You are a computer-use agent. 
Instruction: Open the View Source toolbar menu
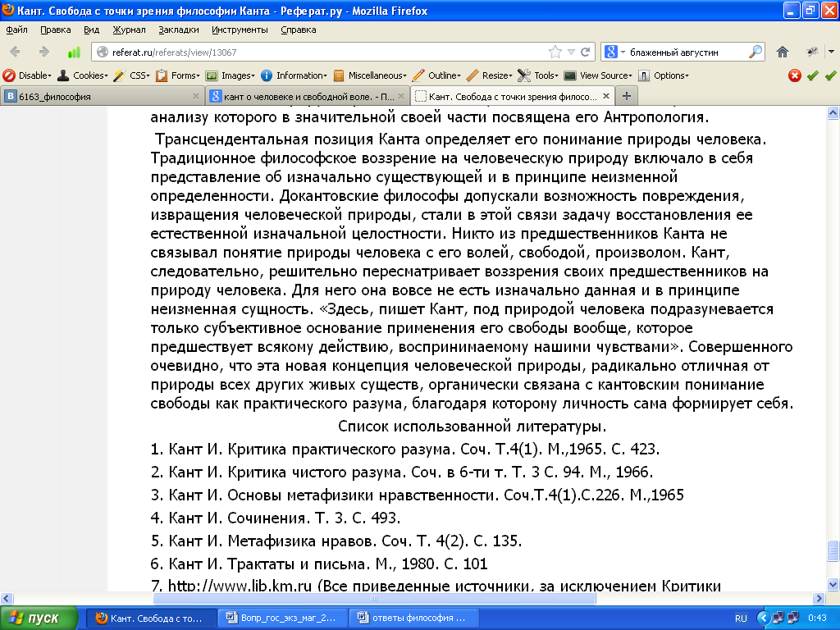point(598,75)
